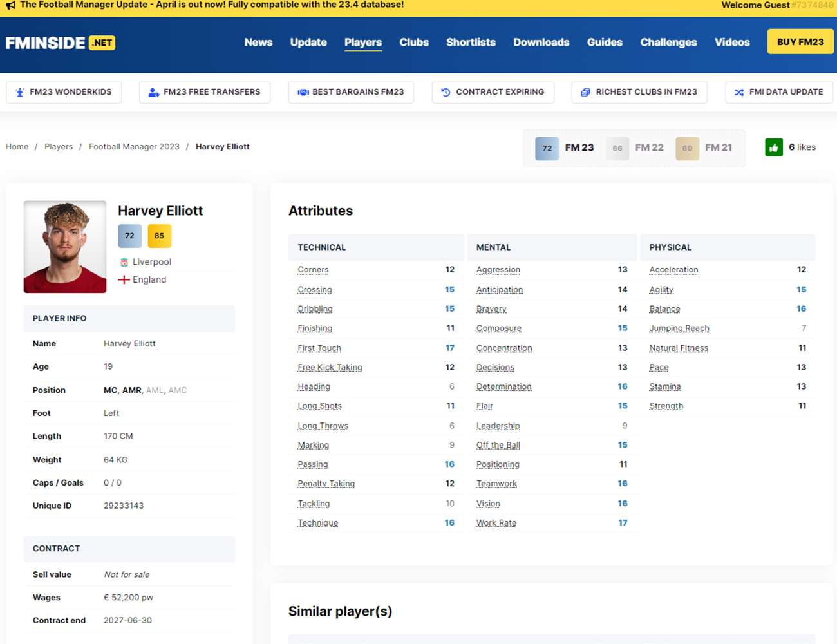
Task: Go to Football Manager 2023 breadcrumb
Action: 134,147
